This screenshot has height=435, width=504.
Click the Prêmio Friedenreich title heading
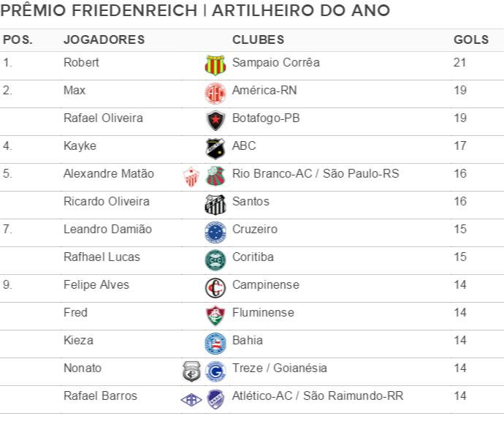click(196, 11)
